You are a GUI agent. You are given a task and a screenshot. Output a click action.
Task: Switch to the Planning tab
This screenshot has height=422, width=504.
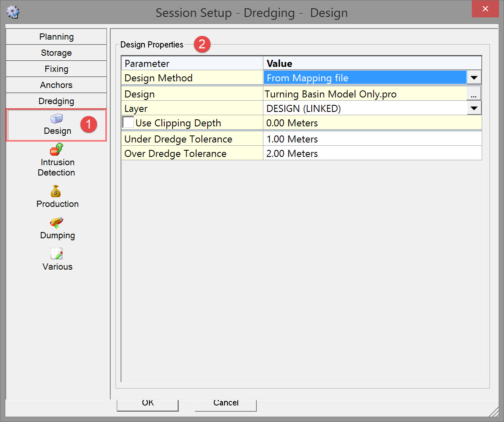pos(57,37)
